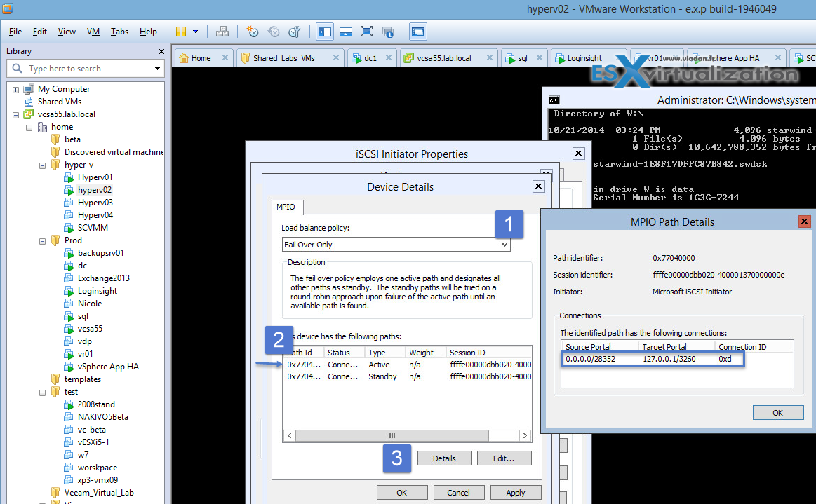Focus the Library search field
The height and width of the screenshot is (504, 816).
pyautogui.click(x=86, y=69)
